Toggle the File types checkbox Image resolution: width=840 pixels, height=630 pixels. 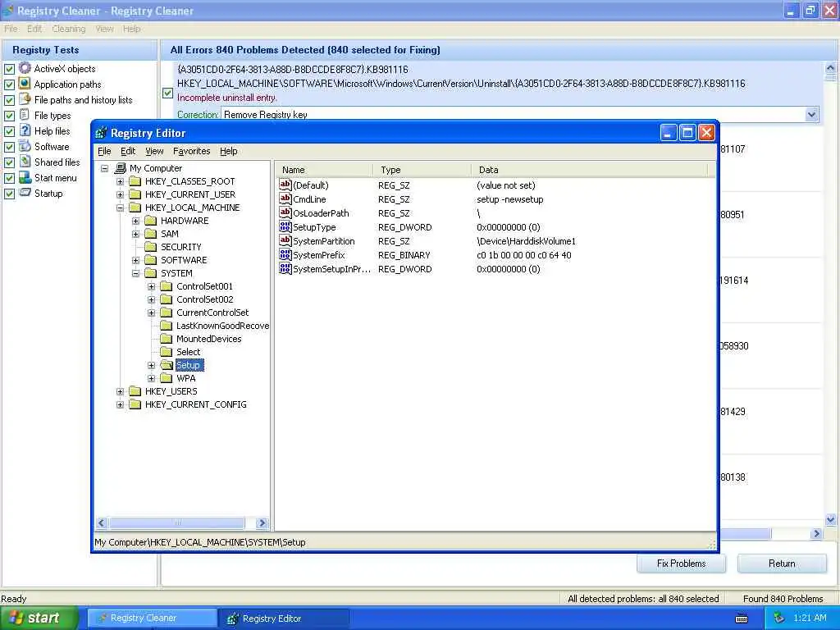[9, 115]
